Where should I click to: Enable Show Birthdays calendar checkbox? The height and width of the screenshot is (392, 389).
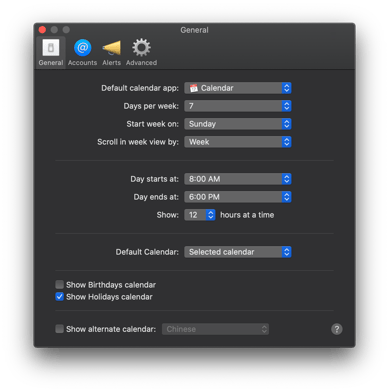coord(59,285)
